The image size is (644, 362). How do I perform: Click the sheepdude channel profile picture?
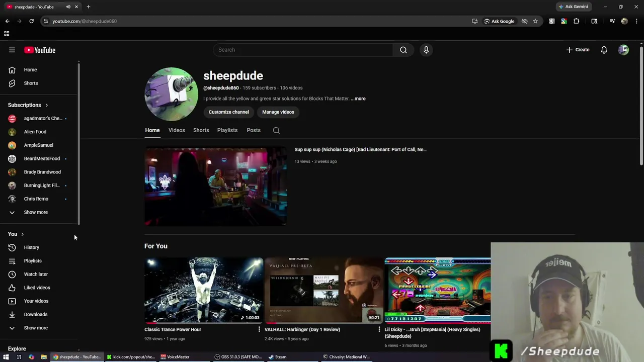click(x=171, y=94)
